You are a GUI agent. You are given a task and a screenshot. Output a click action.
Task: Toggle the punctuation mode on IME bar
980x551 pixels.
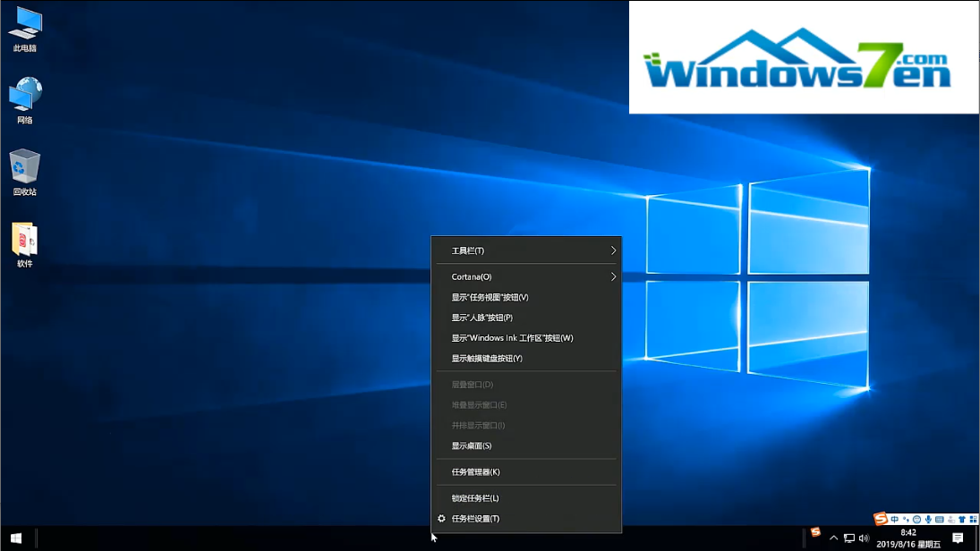tap(906, 519)
